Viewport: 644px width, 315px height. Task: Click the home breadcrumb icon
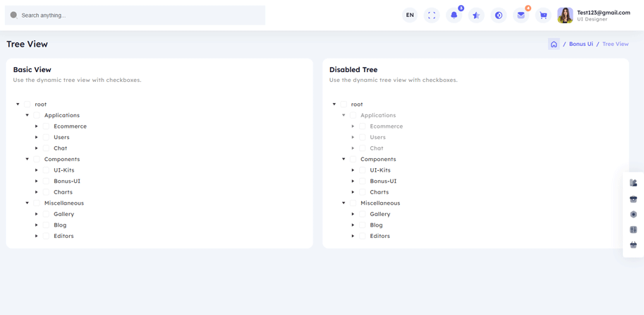pyautogui.click(x=554, y=44)
